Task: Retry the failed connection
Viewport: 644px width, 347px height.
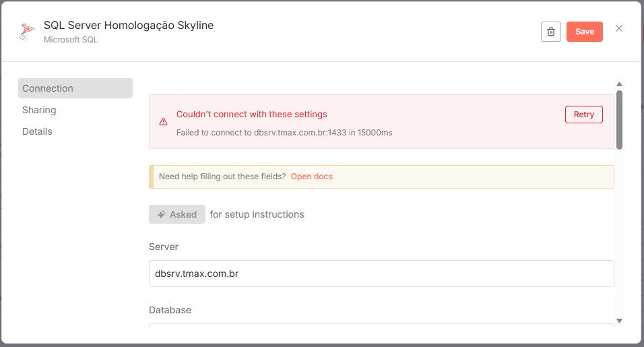Action: point(583,115)
